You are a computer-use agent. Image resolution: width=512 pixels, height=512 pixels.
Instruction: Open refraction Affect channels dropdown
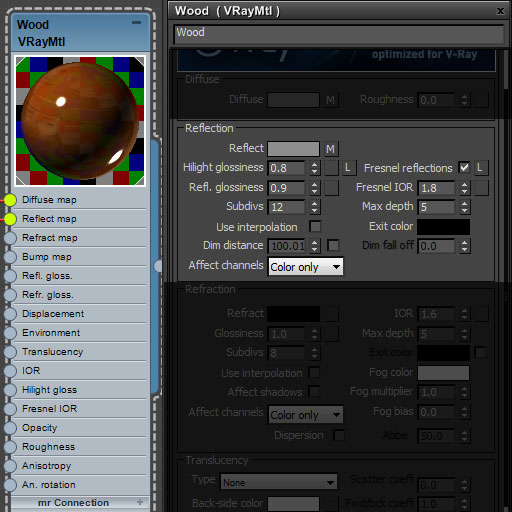click(x=306, y=415)
